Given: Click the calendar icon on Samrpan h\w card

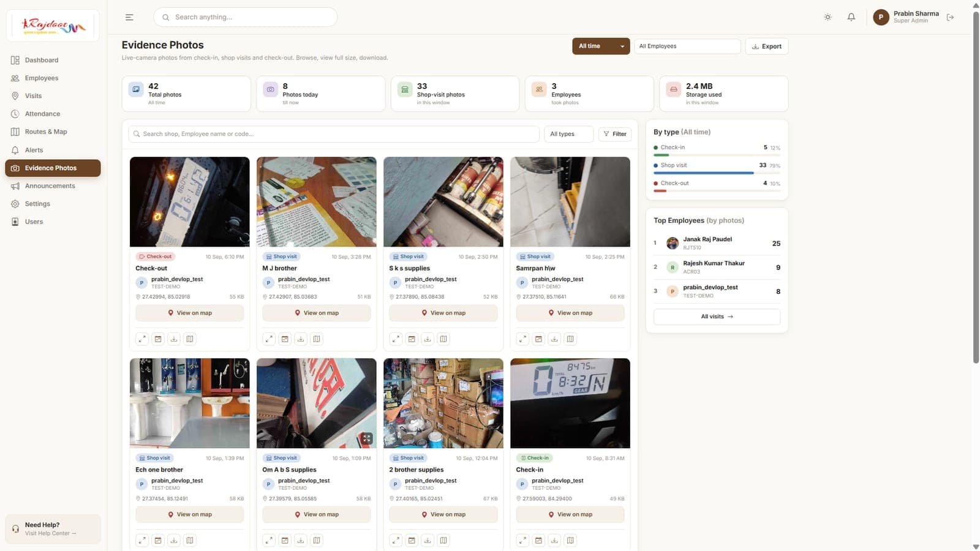Looking at the screenshot, I should tap(538, 339).
